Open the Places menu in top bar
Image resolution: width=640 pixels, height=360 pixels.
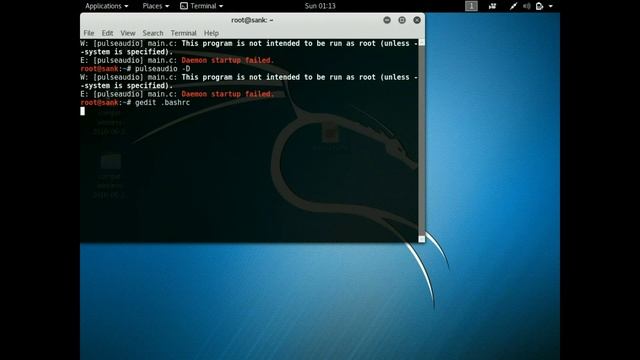pyautogui.click(x=156, y=6)
